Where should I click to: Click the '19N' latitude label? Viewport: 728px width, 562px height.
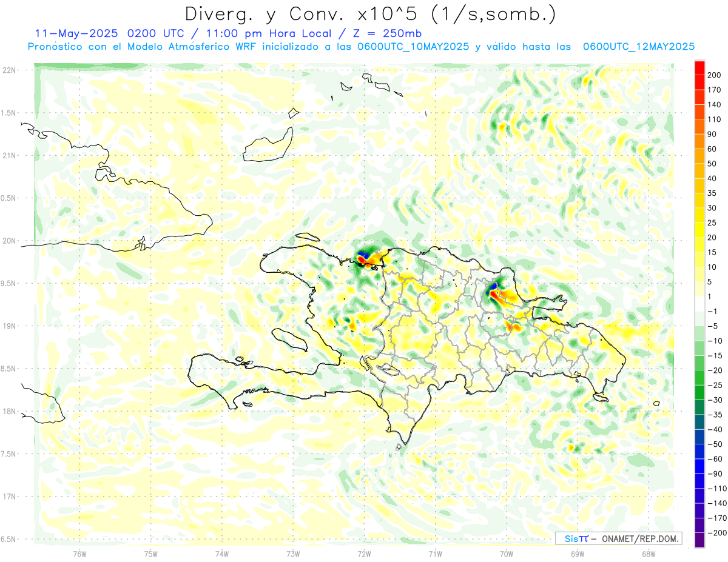[x=9, y=326]
